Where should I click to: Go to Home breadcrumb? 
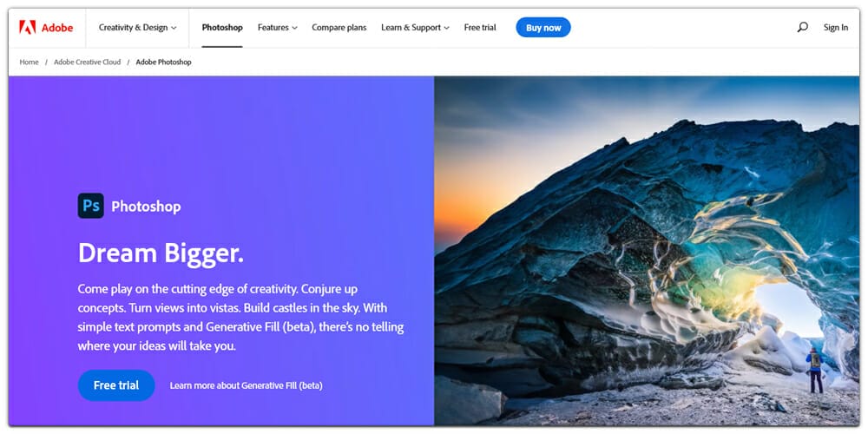[x=30, y=62]
